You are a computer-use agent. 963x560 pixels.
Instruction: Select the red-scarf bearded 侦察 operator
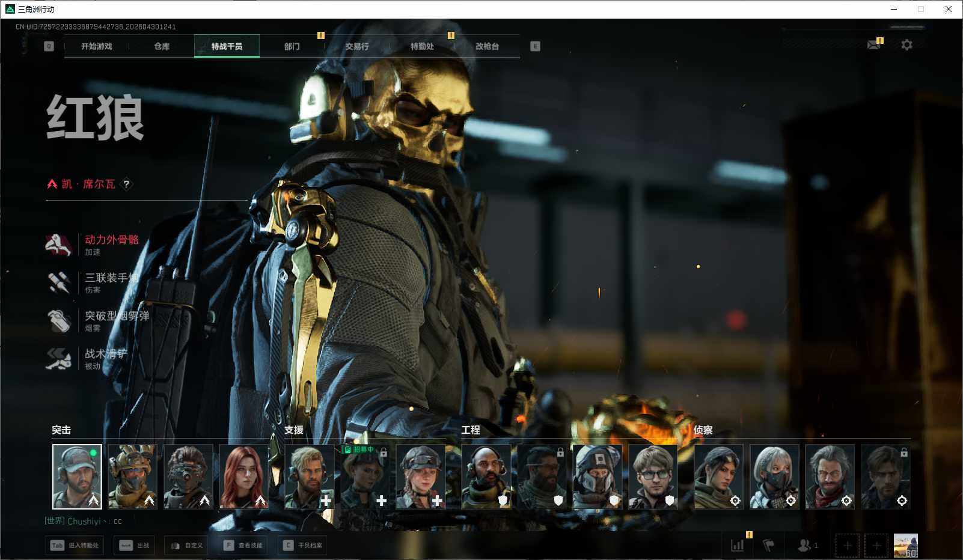tap(830, 476)
